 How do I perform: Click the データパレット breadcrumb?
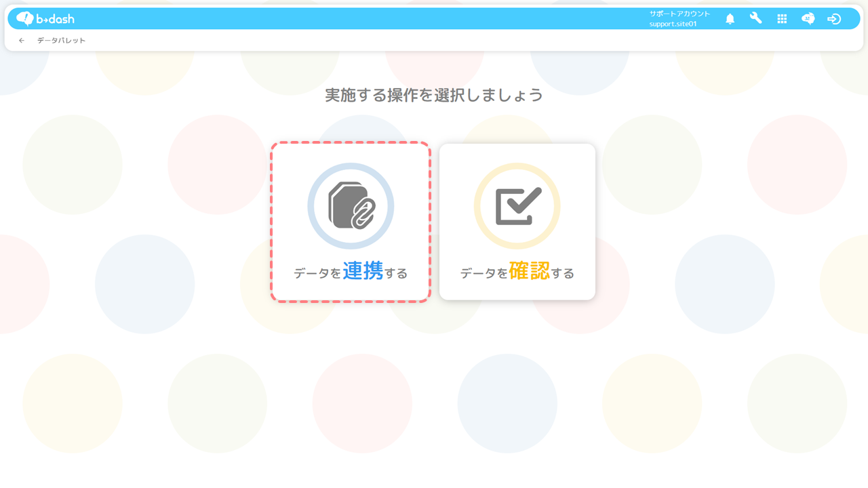tap(61, 41)
